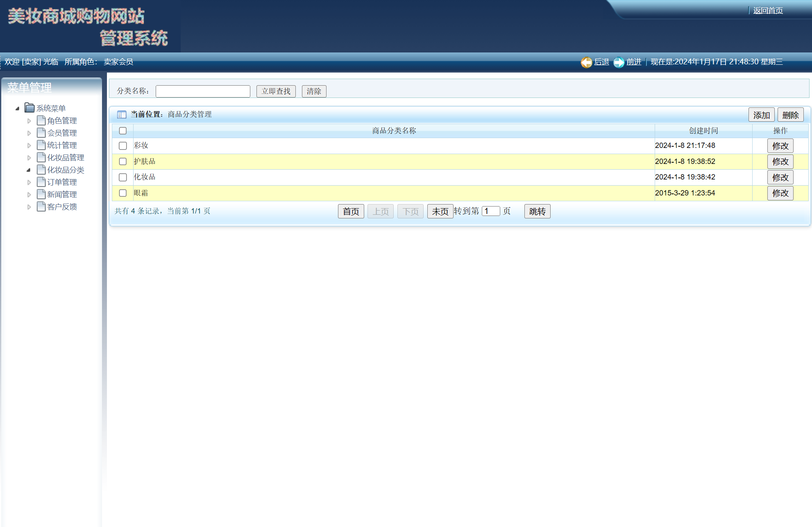Click the page icon next to 角色管理
This screenshot has width=812, height=527.
point(41,120)
